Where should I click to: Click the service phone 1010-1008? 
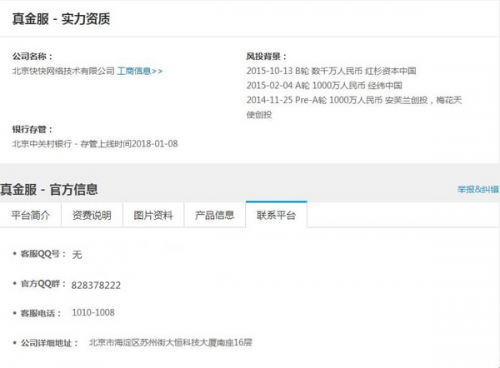[x=93, y=313]
